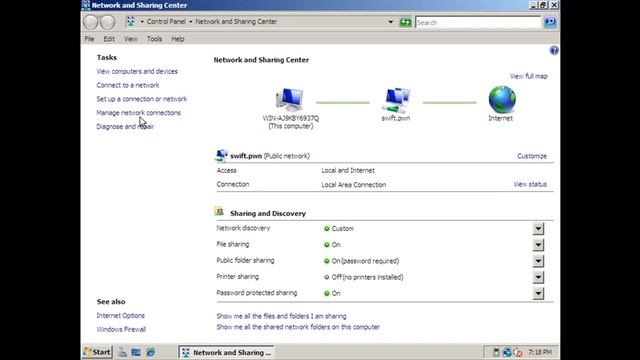Click the network tray icon

click(507, 352)
